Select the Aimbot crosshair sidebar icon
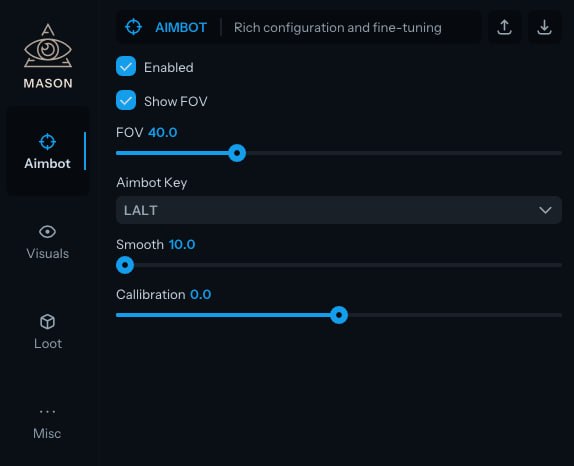The image size is (574, 466). (48, 142)
